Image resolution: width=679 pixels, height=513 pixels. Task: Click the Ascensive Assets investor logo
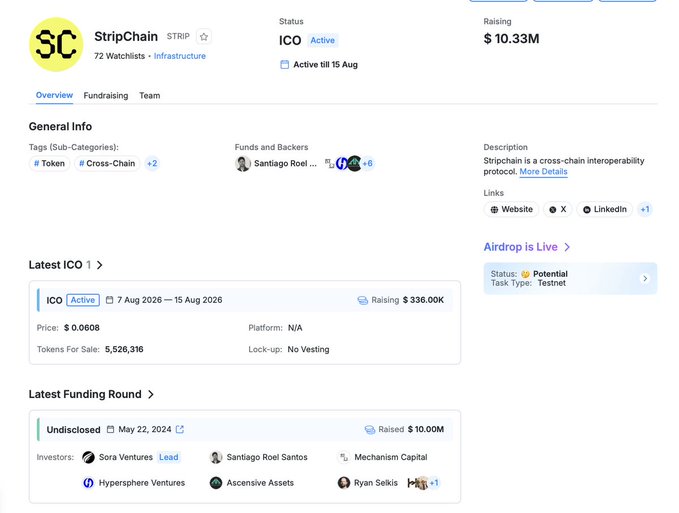216,483
